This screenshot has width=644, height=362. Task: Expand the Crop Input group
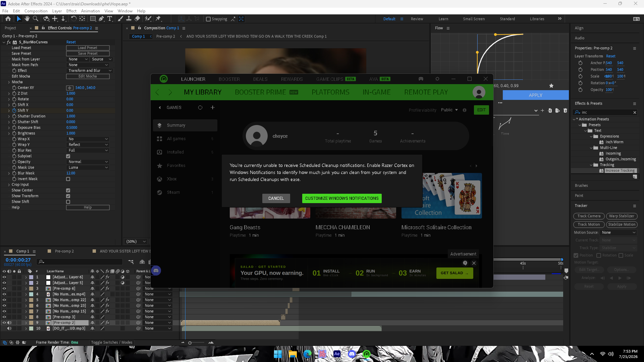9,185
